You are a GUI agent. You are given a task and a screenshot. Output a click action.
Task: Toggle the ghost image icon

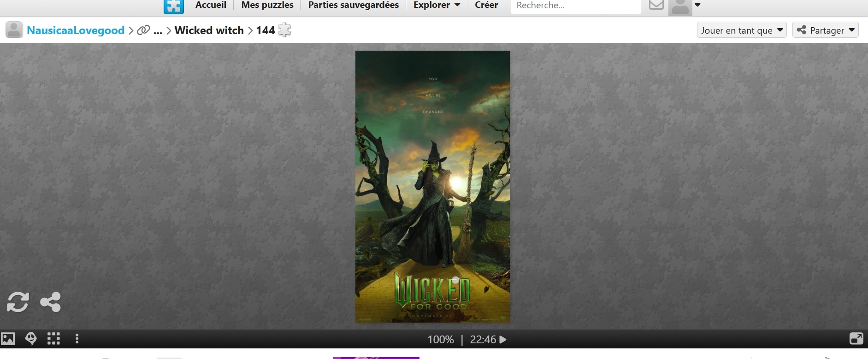click(x=31, y=339)
